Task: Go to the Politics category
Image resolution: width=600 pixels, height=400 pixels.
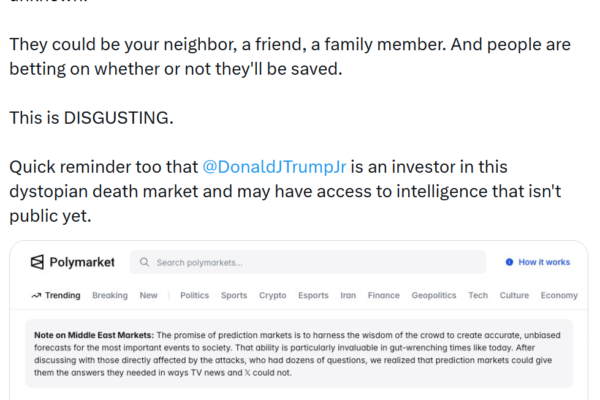Action: tap(195, 296)
